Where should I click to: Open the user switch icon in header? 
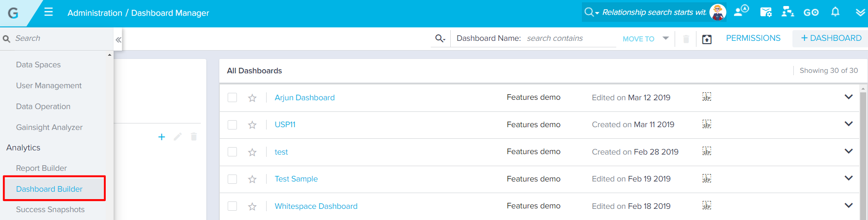[x=741, y=11]
